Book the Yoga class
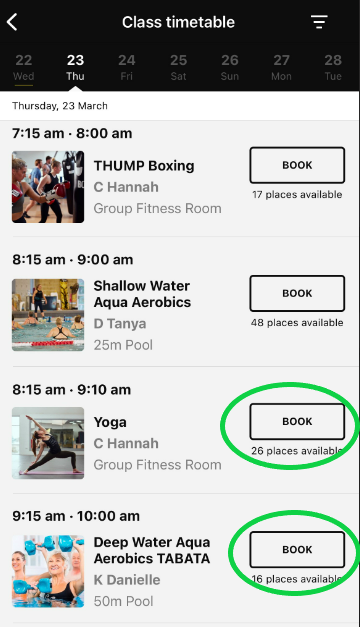 coord(297,421)
